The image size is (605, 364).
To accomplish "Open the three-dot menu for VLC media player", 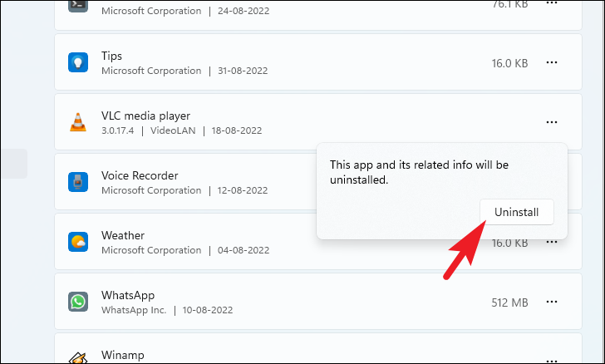I will pyautogui.click(x=552, y=122).
